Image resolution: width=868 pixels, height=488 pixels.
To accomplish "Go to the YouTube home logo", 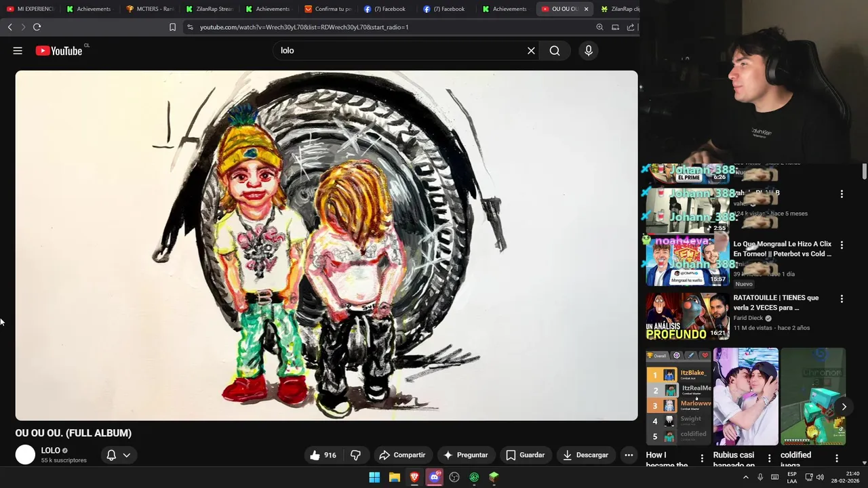I will click(59, 51).
